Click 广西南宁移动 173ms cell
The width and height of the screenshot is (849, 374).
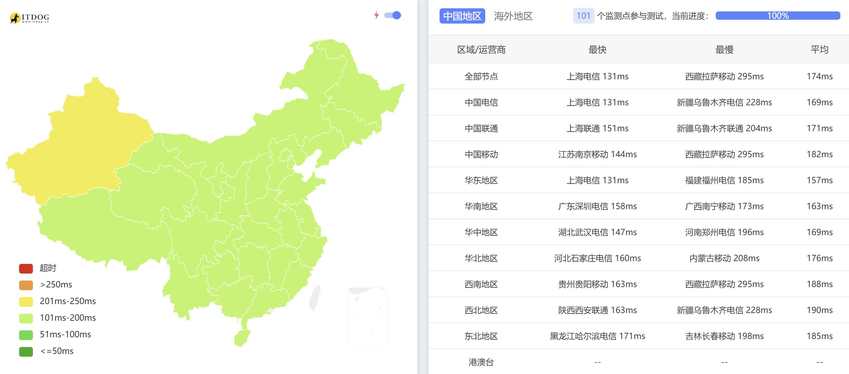(x=724, y=206)
